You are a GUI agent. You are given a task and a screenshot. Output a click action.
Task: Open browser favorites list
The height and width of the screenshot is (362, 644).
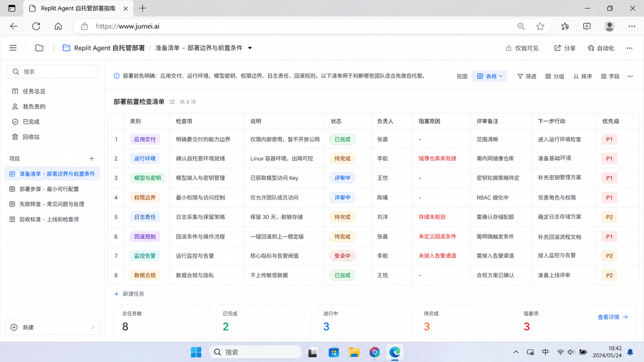565,26
